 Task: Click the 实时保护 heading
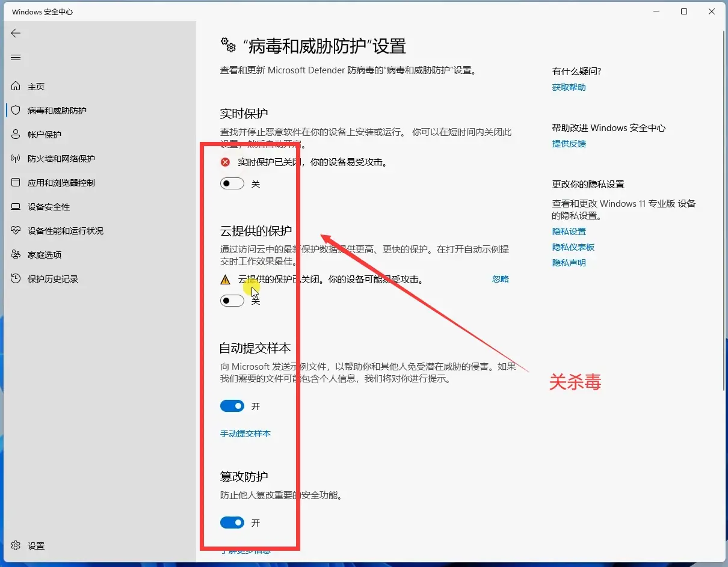pyautogui.click(x=244, y=114)
